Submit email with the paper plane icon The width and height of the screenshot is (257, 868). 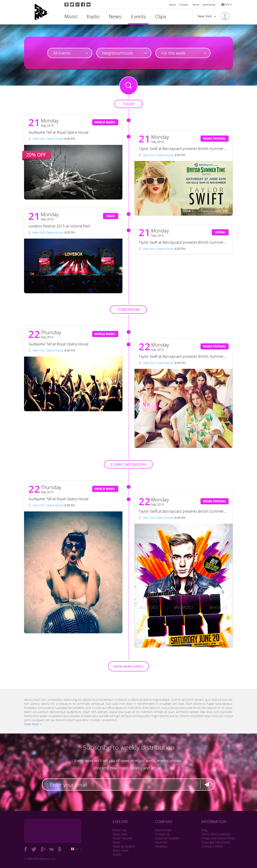(x=207, y=784)
